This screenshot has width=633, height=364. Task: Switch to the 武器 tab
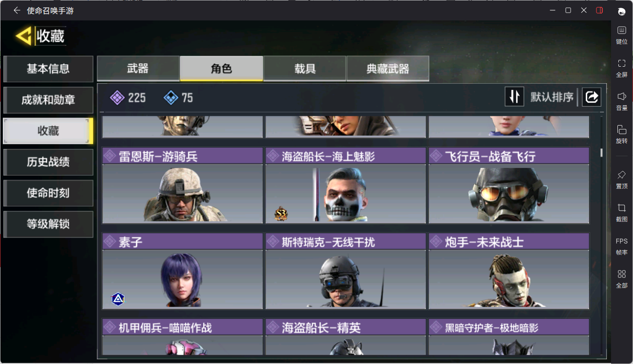coord(138,69)
